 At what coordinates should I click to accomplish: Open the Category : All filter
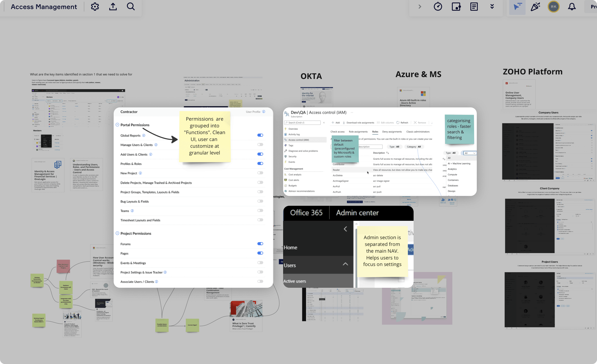(x=414, y=147)
